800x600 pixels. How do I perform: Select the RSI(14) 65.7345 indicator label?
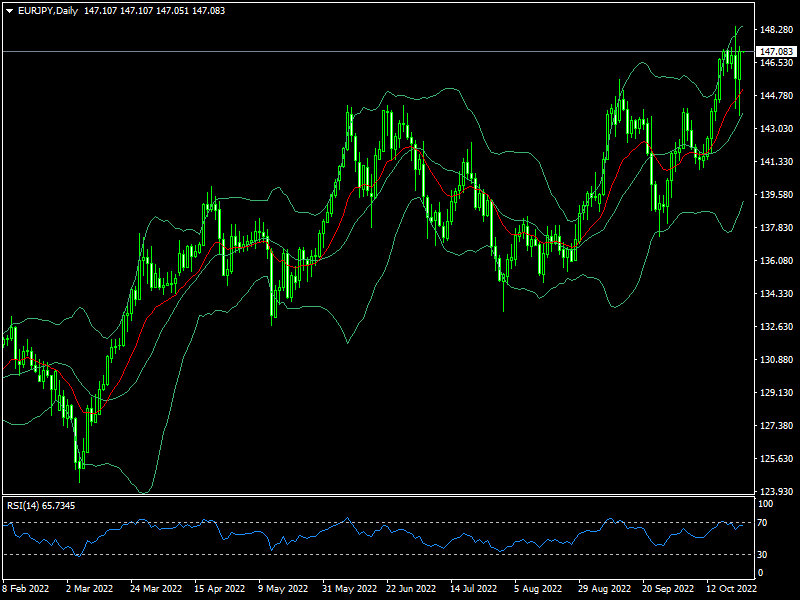pyautogui.click(x=41, y=506)
